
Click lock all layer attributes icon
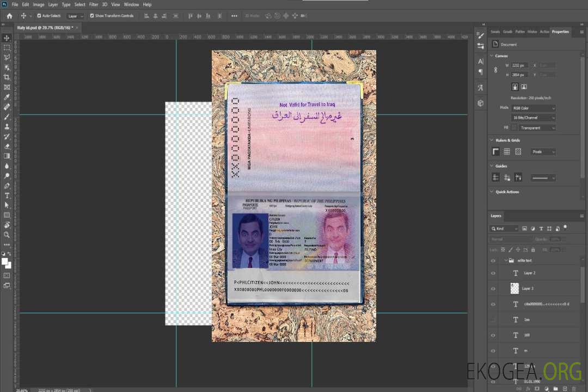tap(533, 249)
